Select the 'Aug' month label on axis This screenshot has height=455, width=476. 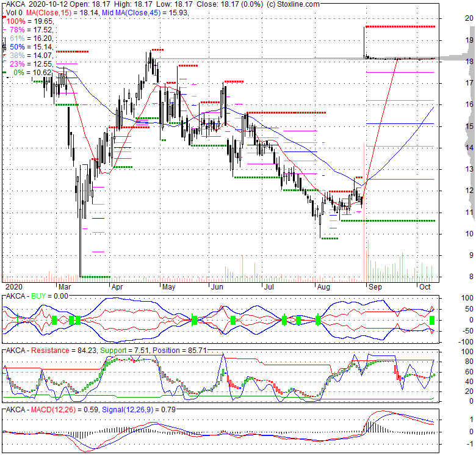[x=323, y=287]
